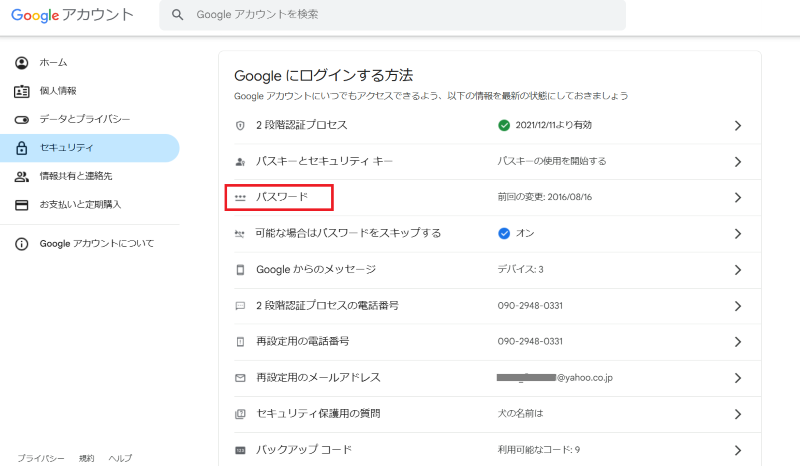The image size is (800, 466).
Task: Open chevron on 2 段階認証プロセスの電話番号 row
Action: point(738,306)
